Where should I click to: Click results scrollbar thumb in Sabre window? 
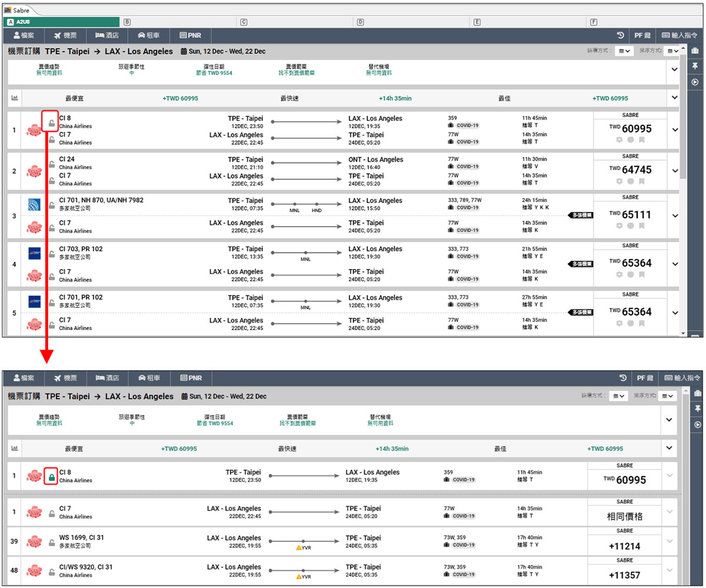pyautogui.click(x=683, y=115)
